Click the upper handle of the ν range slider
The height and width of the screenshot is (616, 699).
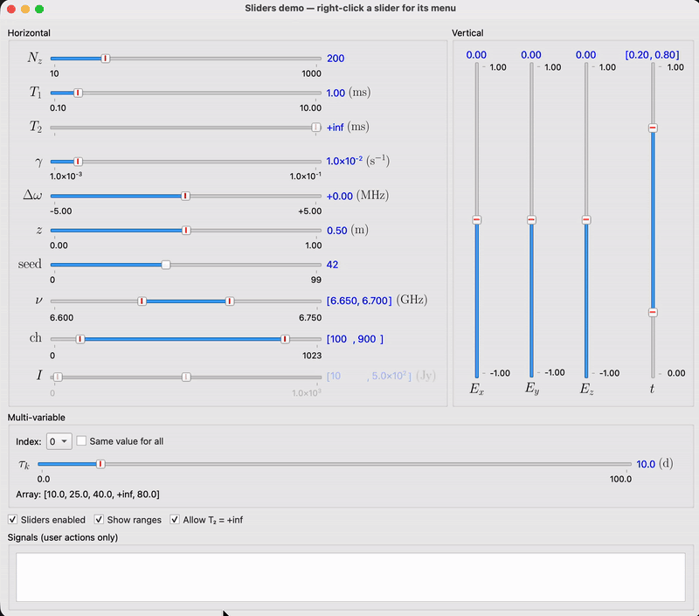click(230, 301)
